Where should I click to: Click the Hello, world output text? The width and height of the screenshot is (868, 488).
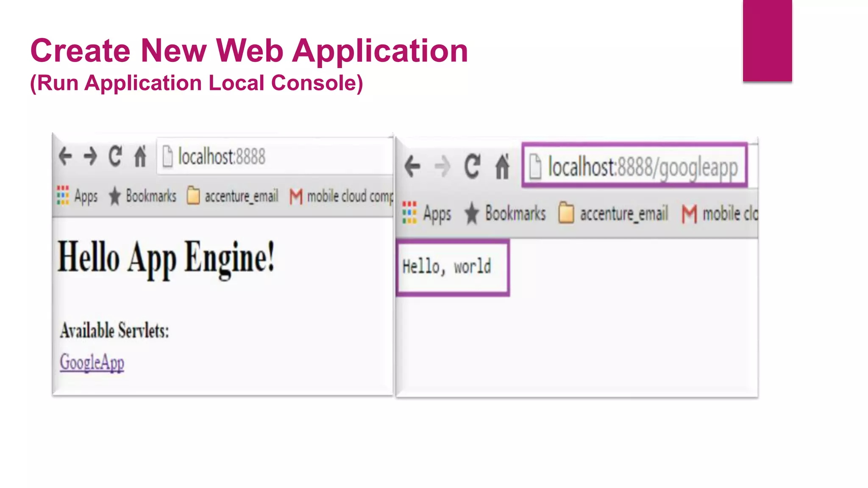447,267
